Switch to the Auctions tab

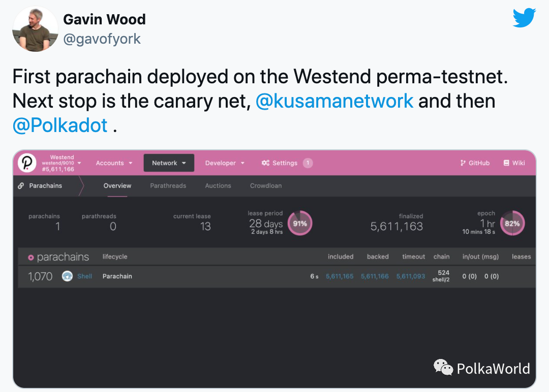218,186
